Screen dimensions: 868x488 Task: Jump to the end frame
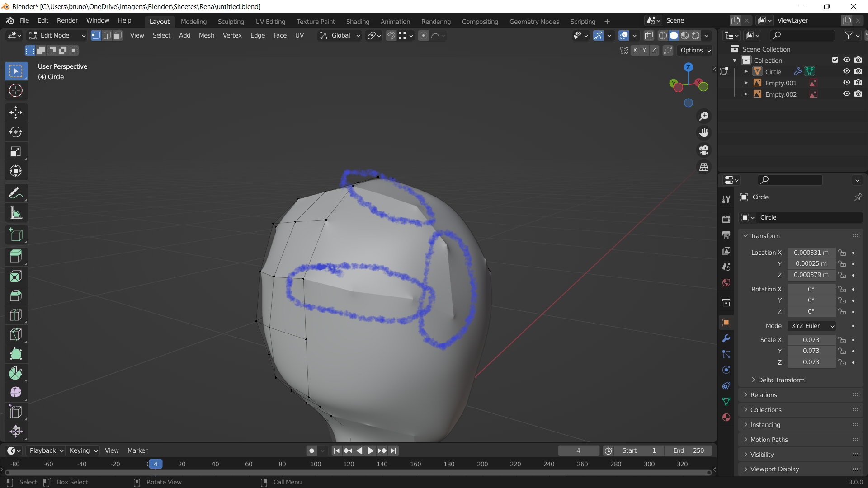coord(393,450)
